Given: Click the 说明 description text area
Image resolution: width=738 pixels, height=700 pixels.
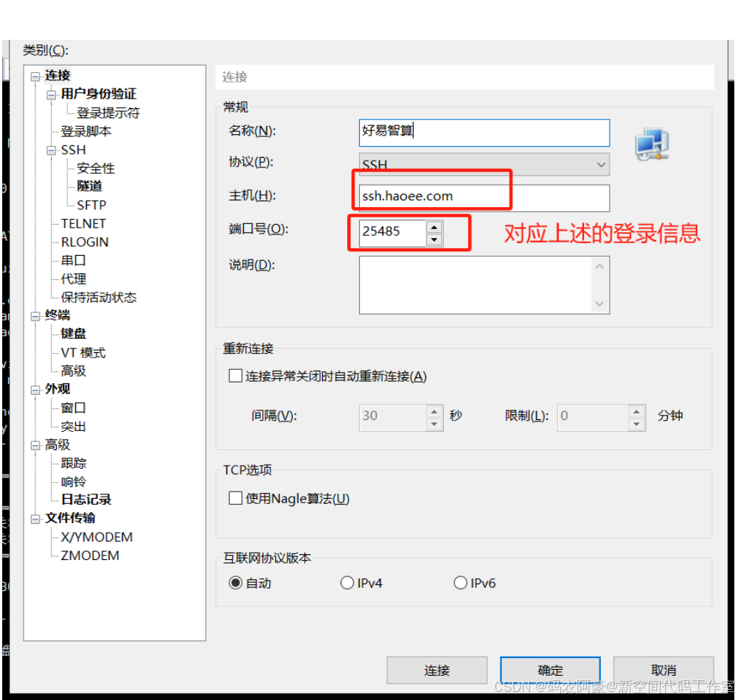Looking at the screenshot, I should 476,285.
